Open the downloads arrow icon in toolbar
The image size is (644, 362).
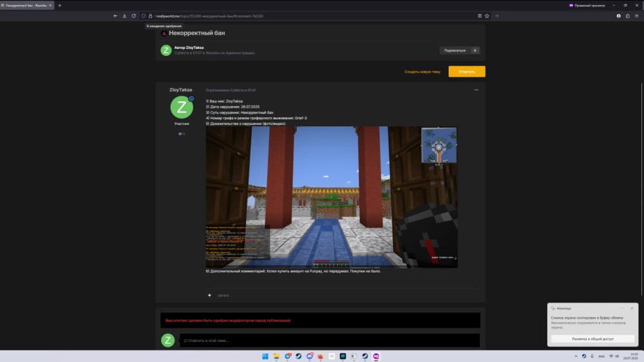click(124, 16)
